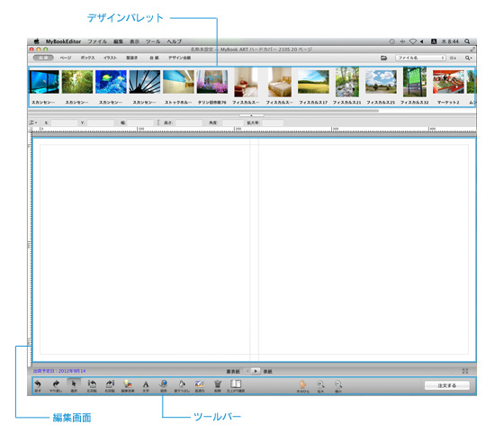504x433 pixels.
Task: Select the hand pan tool
Action: pos(302,384)
